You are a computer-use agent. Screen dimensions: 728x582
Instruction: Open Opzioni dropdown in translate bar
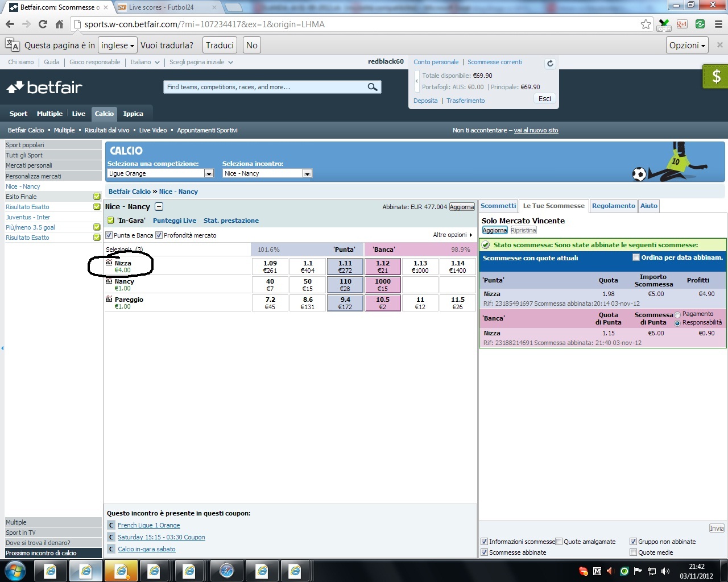pyautogui.click(x=687, y=45)
